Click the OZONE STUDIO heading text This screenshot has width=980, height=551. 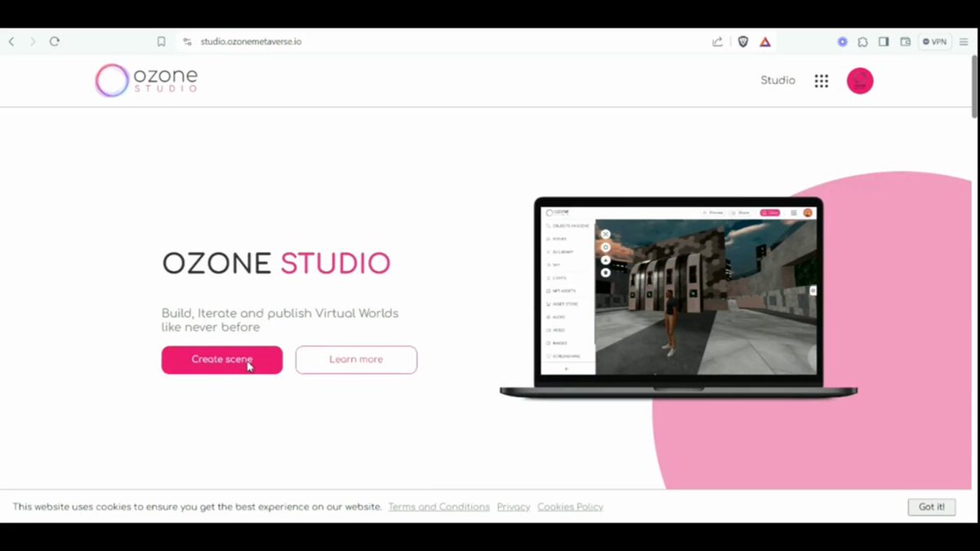276,263
